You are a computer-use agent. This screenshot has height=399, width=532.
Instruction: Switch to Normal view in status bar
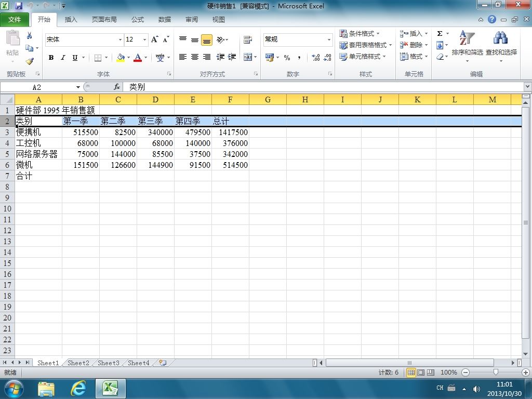click(411, 372)
